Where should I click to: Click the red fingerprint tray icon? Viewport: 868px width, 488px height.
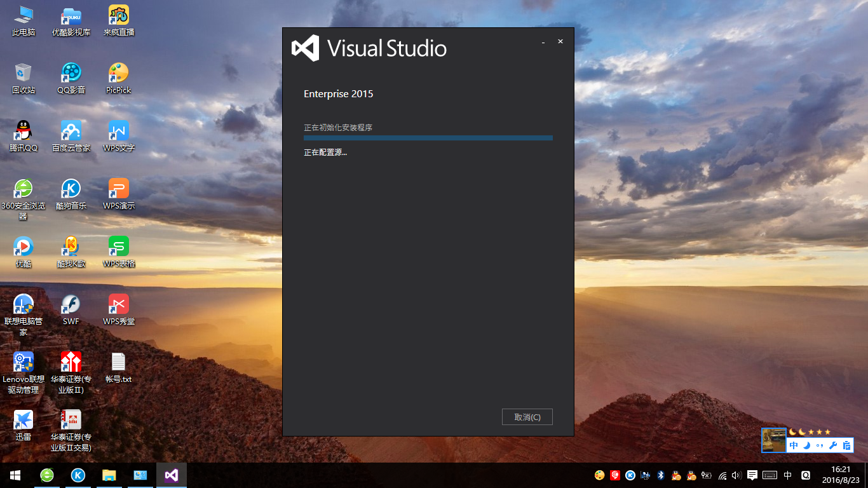point(615,475)
